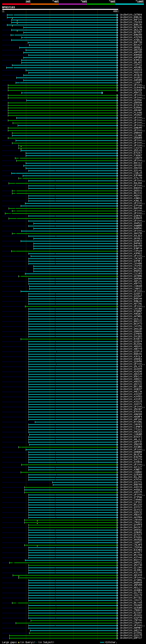Click the UniRef100_P36967 label

(x=131, y=156)
